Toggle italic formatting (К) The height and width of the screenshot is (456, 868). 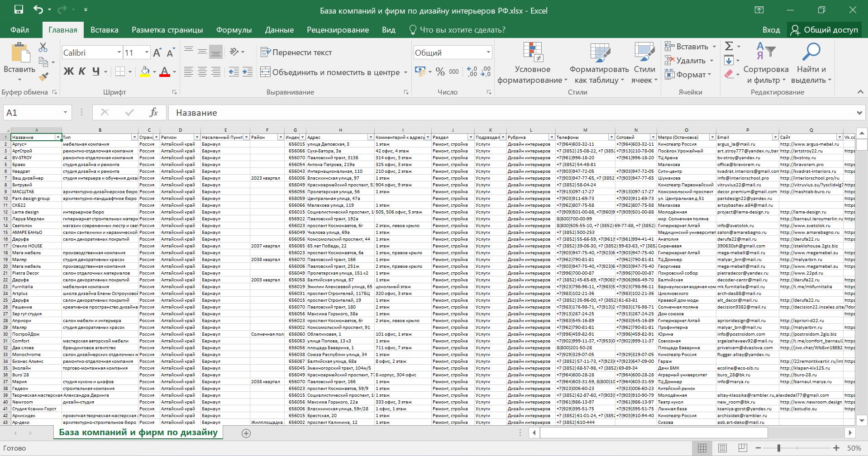pos(82,71)
